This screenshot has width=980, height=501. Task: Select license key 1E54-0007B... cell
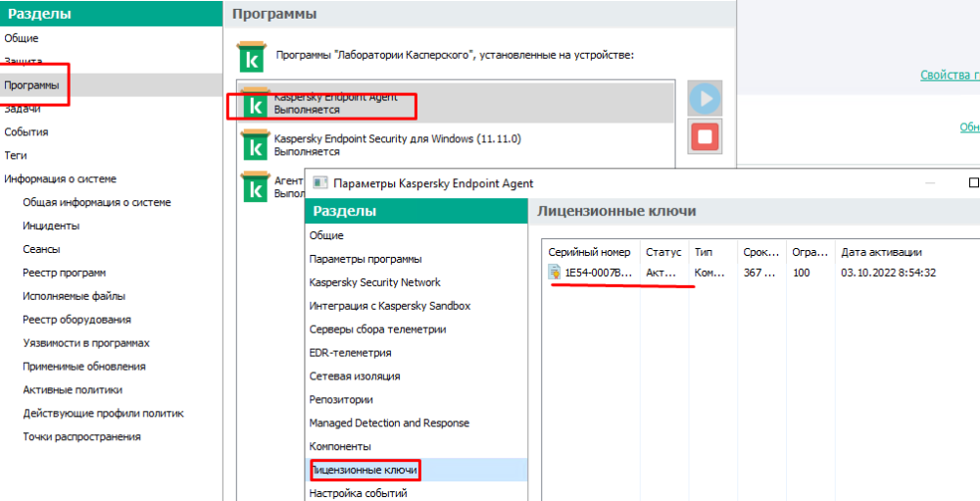point(598,273)
